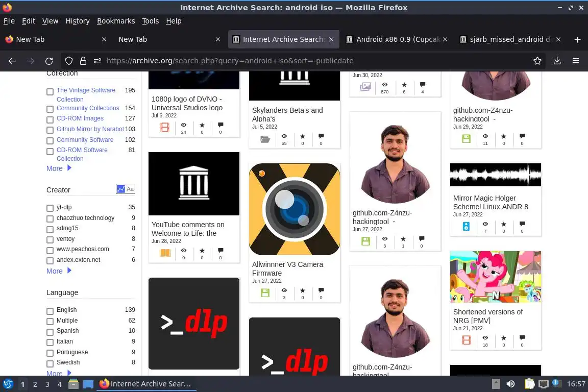Close the Internet Archive Search tab

[x=331, y=39]
